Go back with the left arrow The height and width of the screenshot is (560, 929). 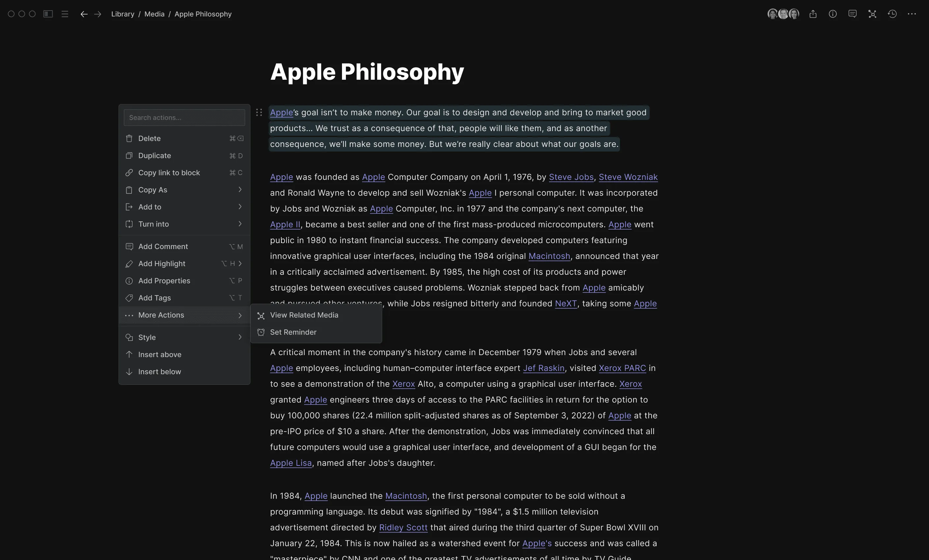tap(84, 14)
